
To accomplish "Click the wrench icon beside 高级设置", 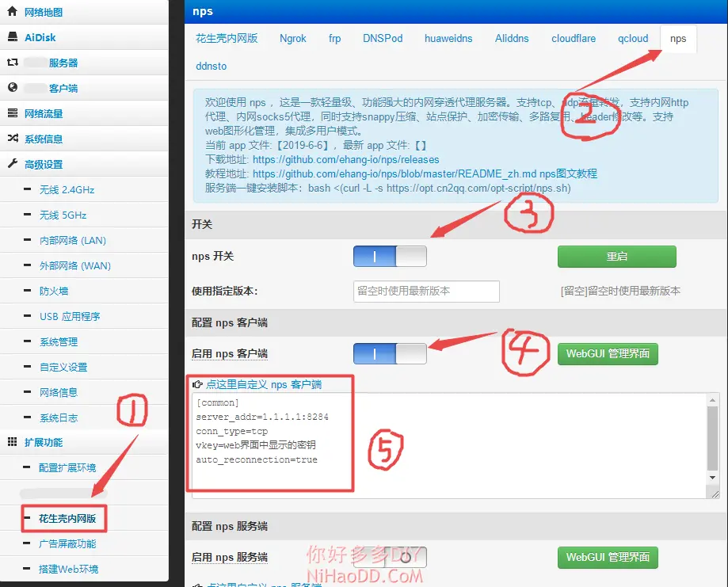I will pyautogui.click(x=13, y=163).
